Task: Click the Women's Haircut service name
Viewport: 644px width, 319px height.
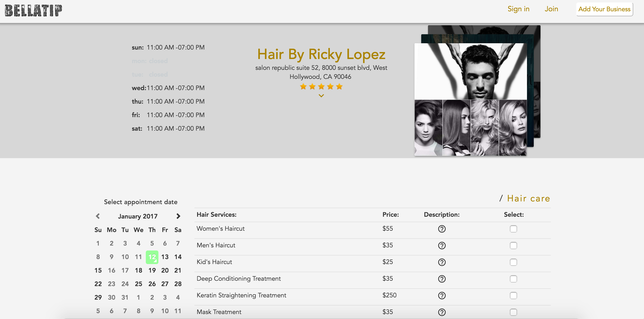Action: 221,229
